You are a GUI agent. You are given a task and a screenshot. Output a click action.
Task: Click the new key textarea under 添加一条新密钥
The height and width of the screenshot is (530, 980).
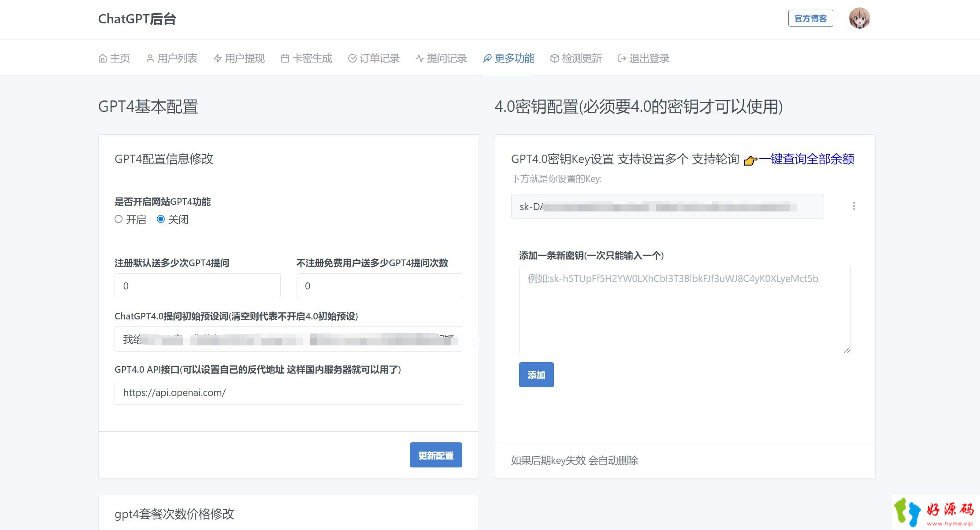(685, 310)
